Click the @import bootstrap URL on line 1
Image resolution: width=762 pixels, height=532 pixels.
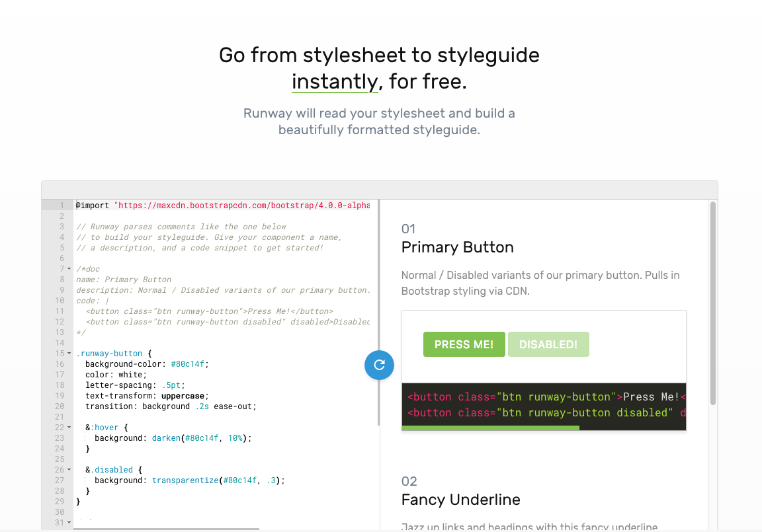point(242,206)
